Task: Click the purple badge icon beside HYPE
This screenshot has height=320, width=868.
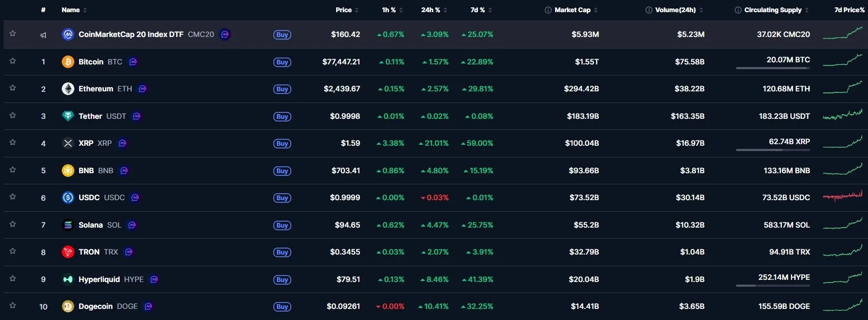Action: (154, 279)
